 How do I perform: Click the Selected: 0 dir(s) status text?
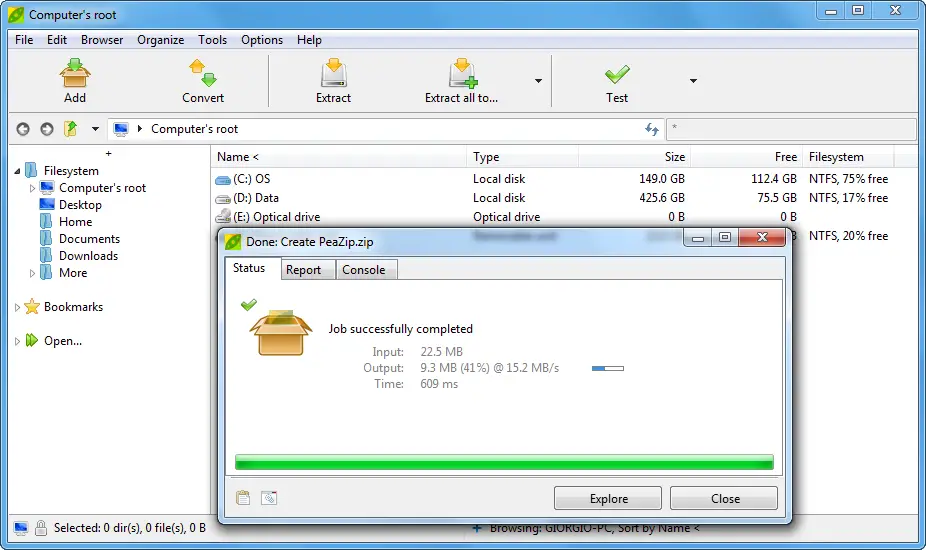click(130, 528)
